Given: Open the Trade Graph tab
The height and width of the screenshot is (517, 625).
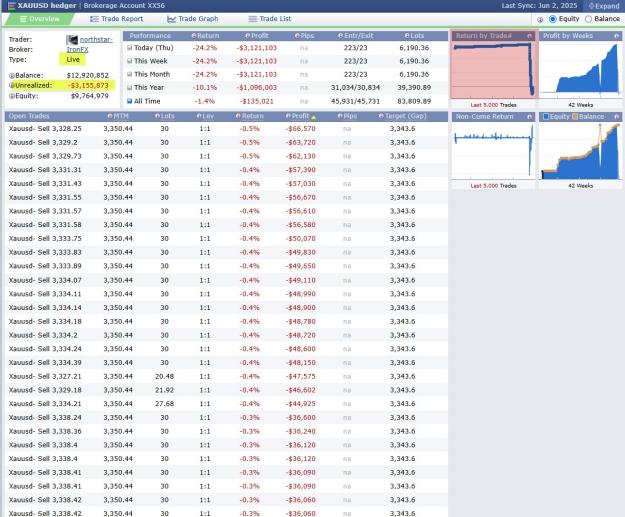Looking at the screenshot, I should point(193,19).
